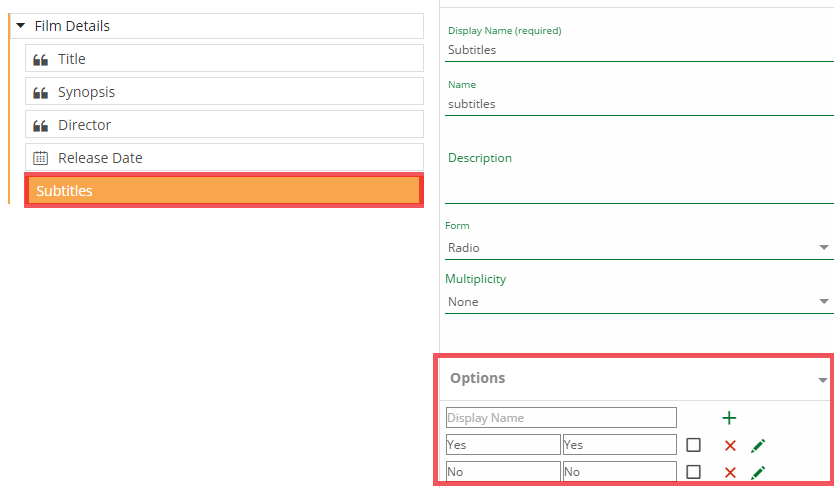Click the Display Name field containing Subtitles

[x=639, y=49]
